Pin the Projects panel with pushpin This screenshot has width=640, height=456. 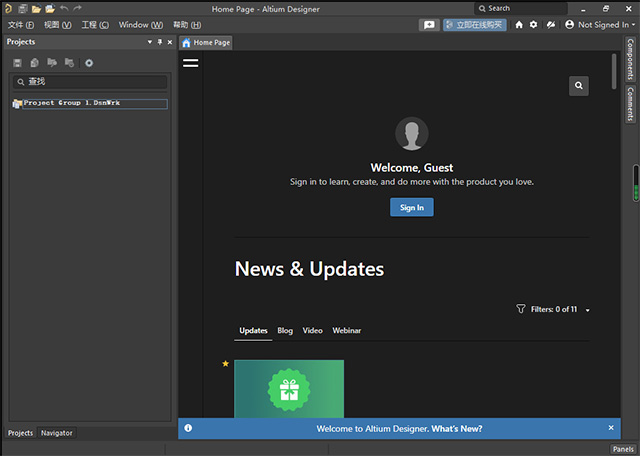[x=159, y=42]
